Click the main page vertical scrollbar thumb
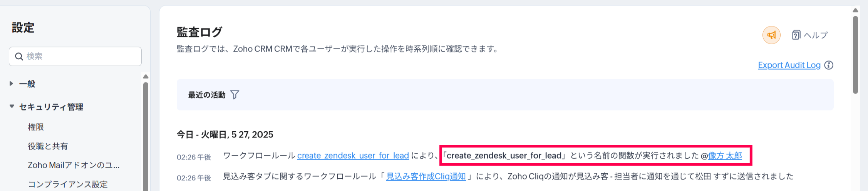The width and height of the screenshot is (868, 191). point(855,54)
